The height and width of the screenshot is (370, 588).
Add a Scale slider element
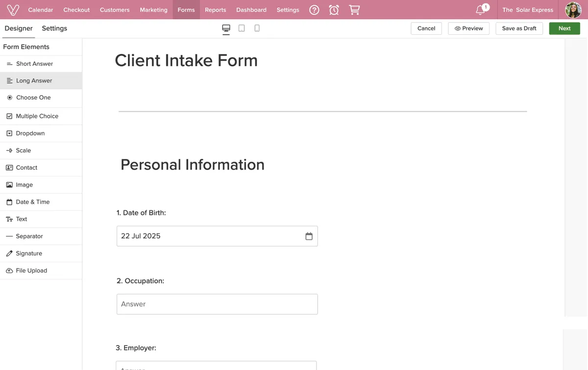tap(24, 150)
